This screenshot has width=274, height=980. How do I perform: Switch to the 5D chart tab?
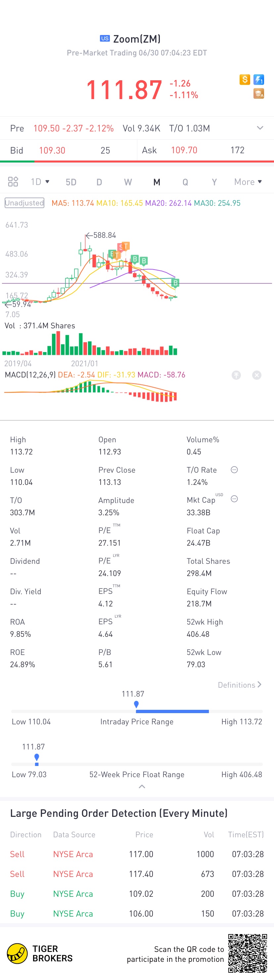(x=71, y=182)
